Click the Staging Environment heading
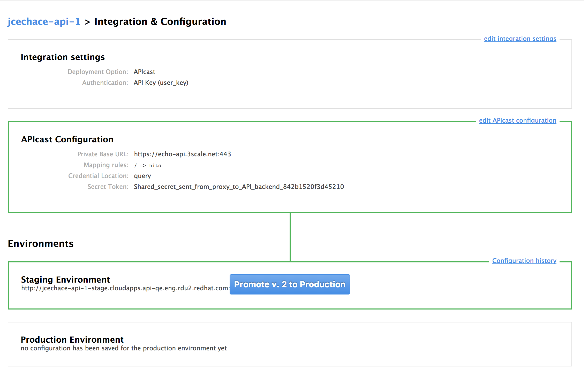Image resolution: width=588 pixels, height=383 pixels. tap(65, 280)
